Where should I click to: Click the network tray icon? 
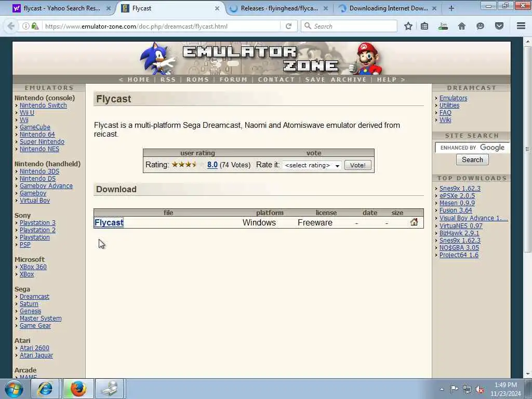pos(467,390)
